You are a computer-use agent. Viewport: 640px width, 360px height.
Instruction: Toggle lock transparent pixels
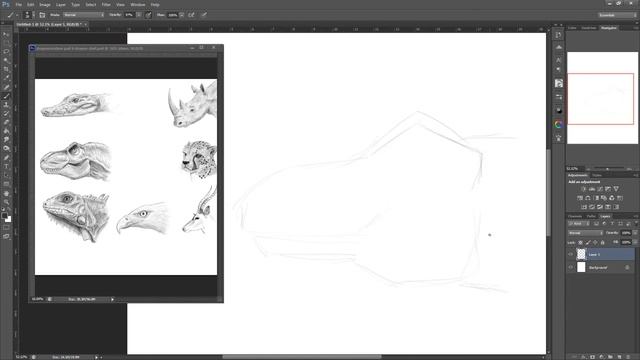(580, 242)
